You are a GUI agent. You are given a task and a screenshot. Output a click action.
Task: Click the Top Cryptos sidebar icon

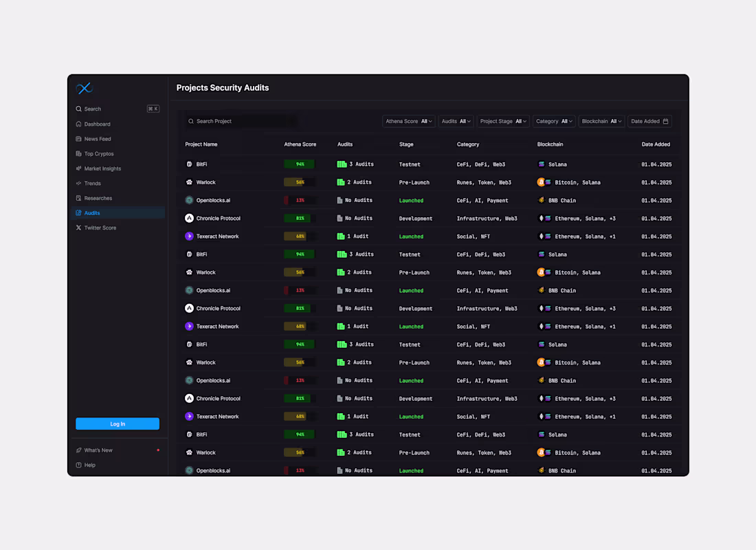pos(78,153)
